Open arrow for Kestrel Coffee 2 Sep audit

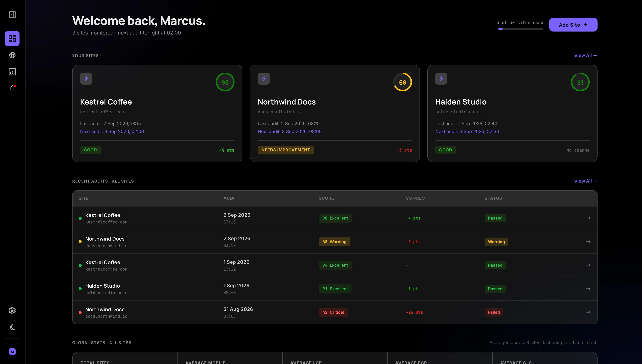[588, 218]
